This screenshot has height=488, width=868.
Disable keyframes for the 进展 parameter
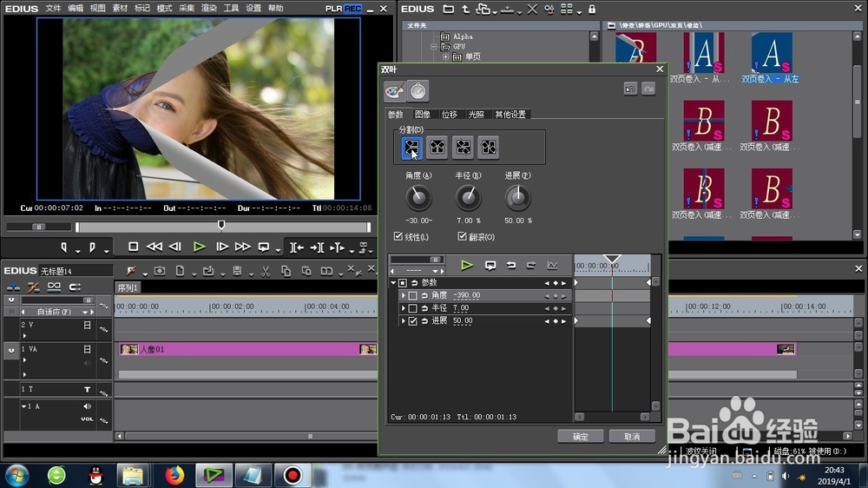click(412, 321)
